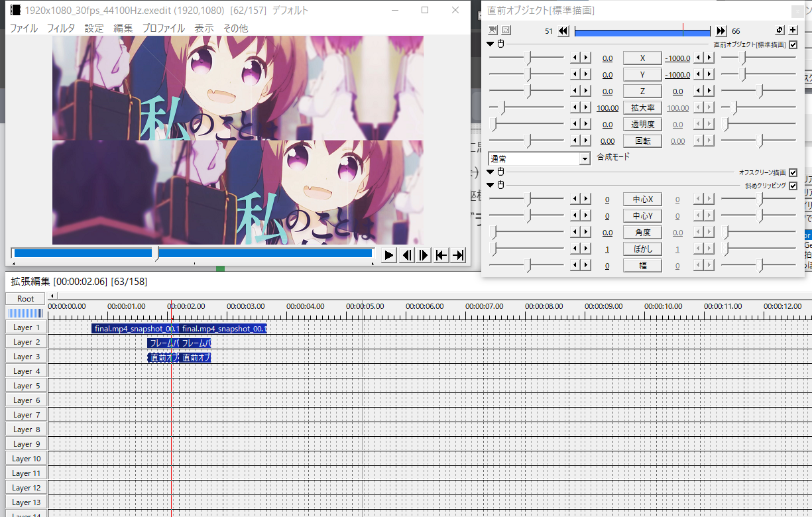Click the right slider of the X row

pyautogui.click(x=759, y=58)
